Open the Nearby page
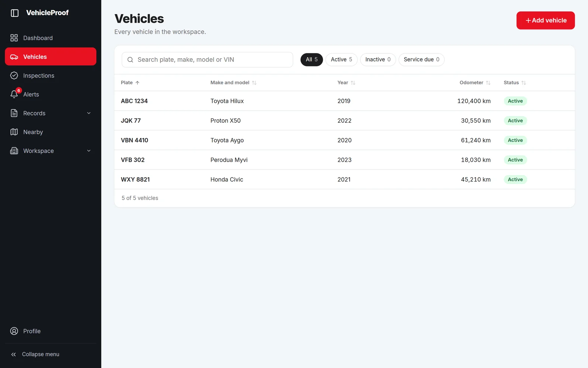 [x=50, y=132]
